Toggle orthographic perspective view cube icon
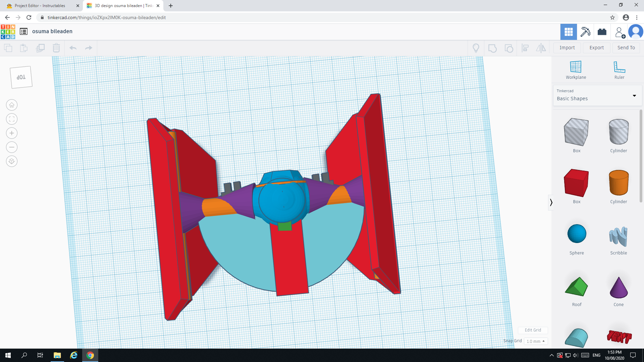Image resolution: width=644 pixels, height=362 pixels. (12, 161)
